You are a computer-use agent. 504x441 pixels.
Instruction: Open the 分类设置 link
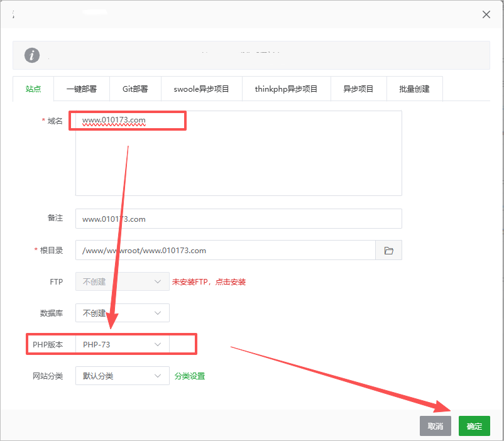[190, 376]
